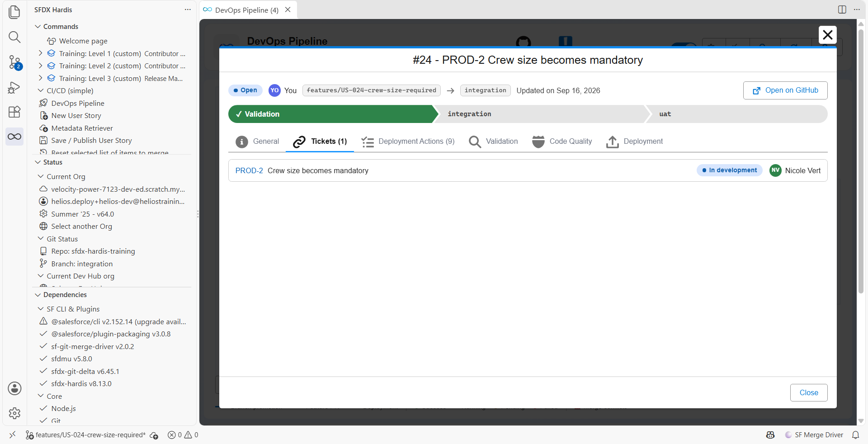868x444 pixels.
Task: Open Search view in activity bar
Action: [14, 37]
